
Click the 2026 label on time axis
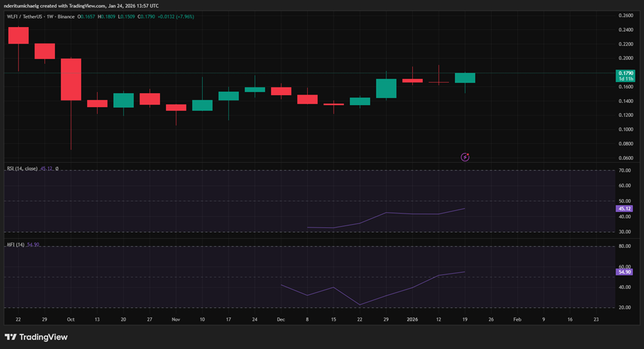click(x=412, y=319)
